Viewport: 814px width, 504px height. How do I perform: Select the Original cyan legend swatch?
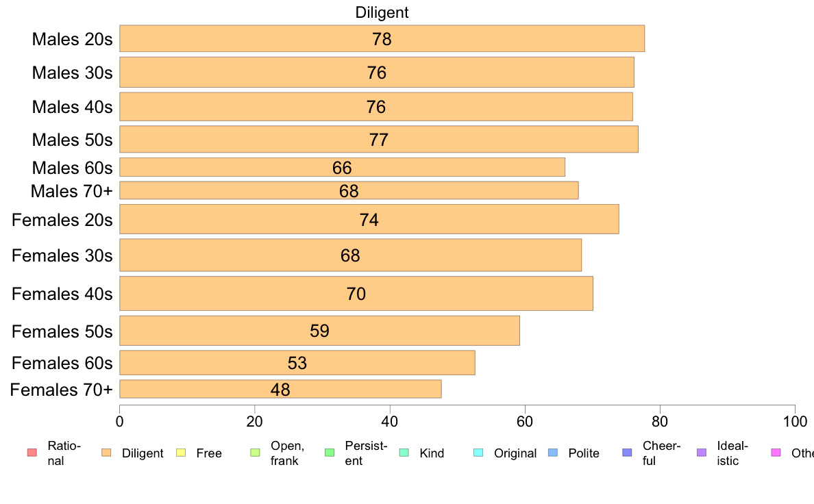pos(478,453)
